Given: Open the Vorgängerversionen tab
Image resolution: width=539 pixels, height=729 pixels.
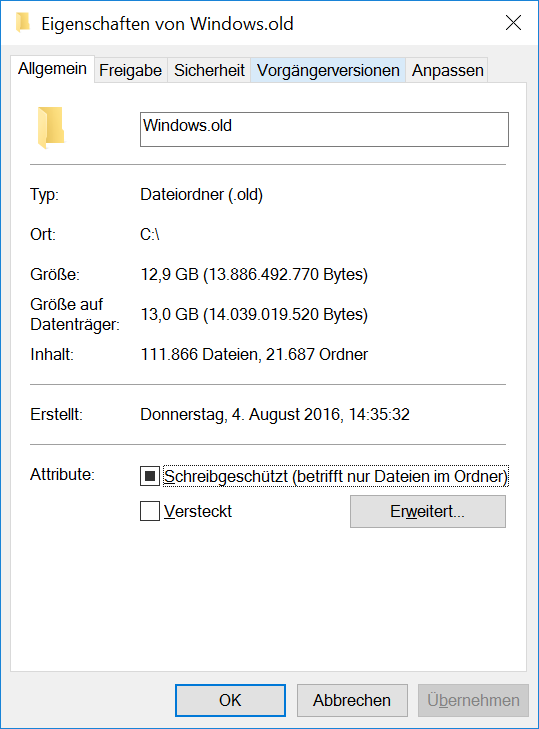Looking at the screenshot, I should tap(328, 70).
